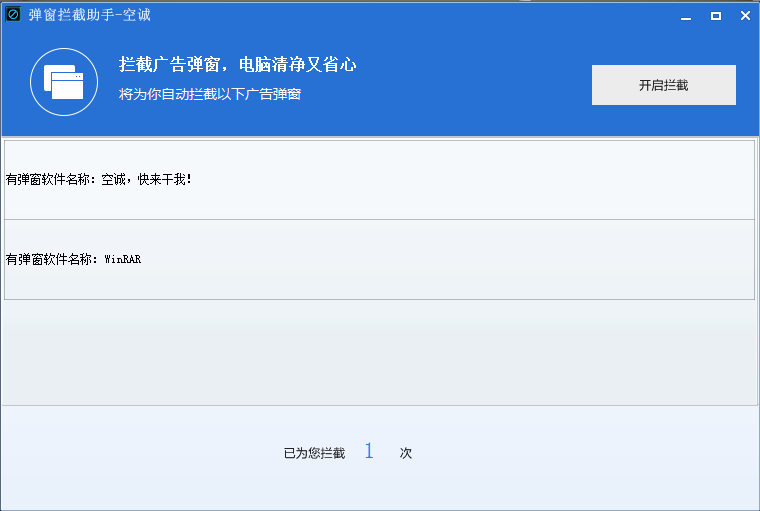Click blank footer area right of 次

pos(580,453)
